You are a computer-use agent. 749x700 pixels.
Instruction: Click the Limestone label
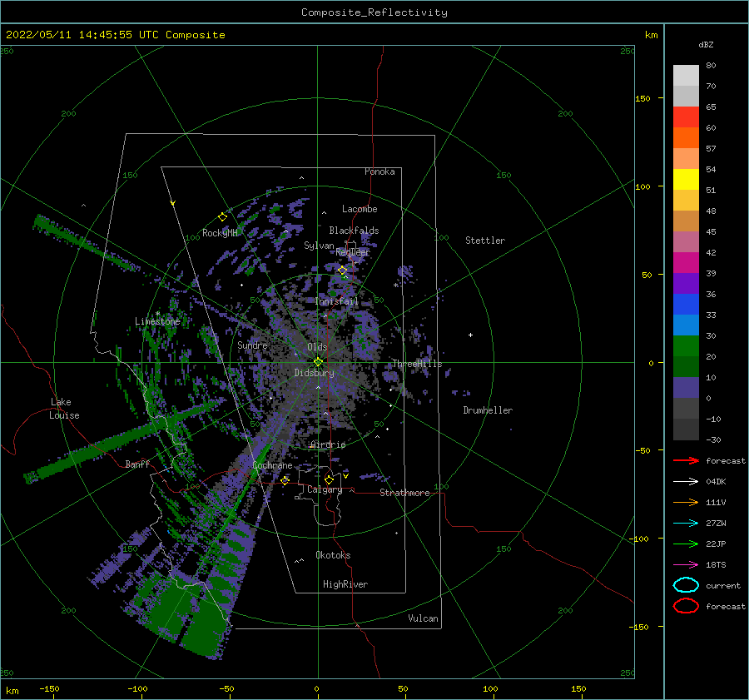tap(157, 321)
